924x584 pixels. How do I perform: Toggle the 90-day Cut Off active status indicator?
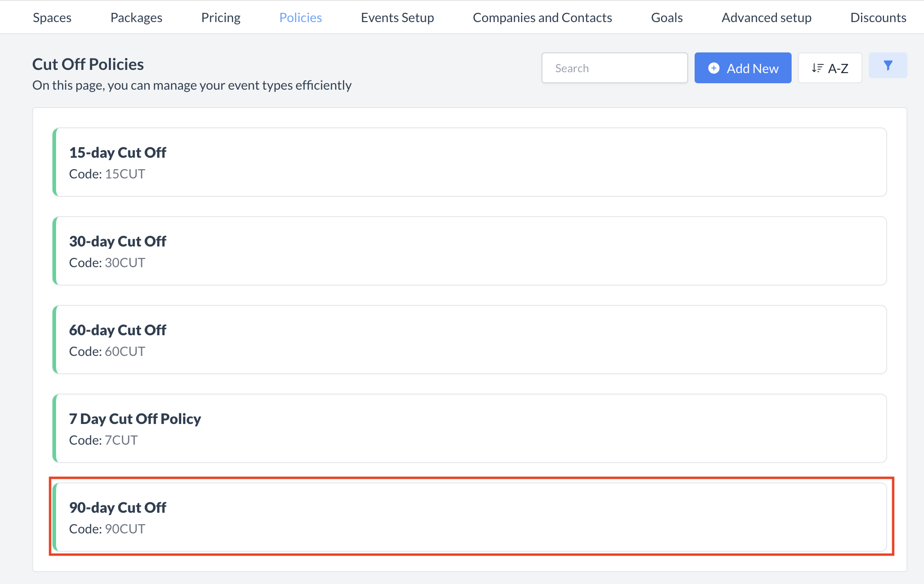click(x=55, y=517)
